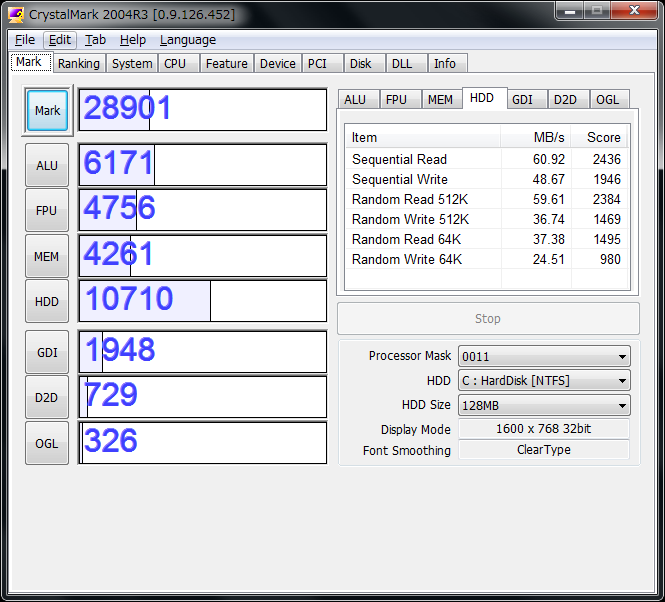Click the 2436 score value
This screenshot has width=665, height=602.
pos(606,159)
